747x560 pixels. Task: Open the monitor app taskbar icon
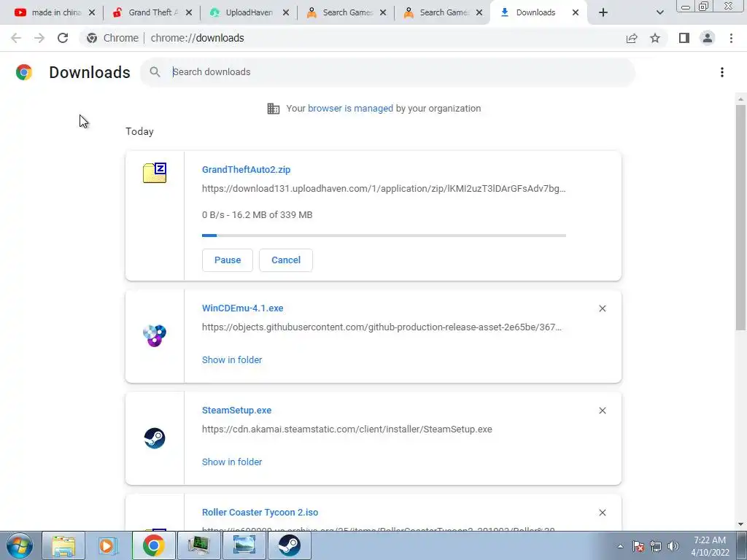198,545
